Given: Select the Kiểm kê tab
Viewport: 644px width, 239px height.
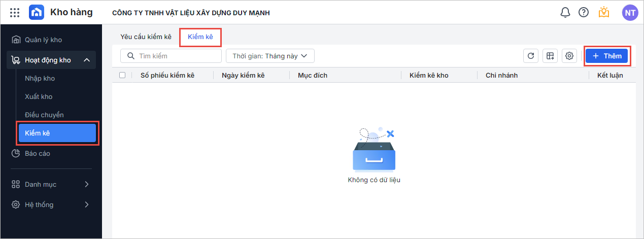Looking at the screenshot, I should point(200,37).
